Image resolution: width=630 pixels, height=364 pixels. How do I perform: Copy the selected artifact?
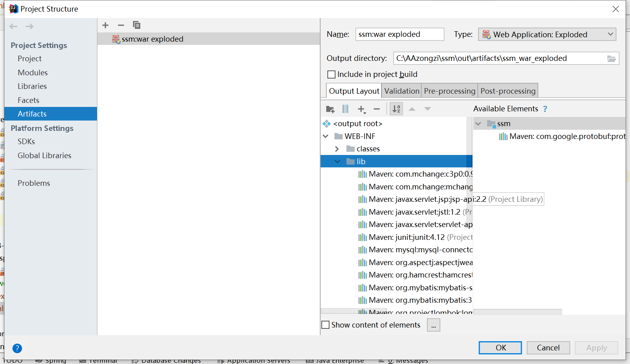click(x=137, y=25)
